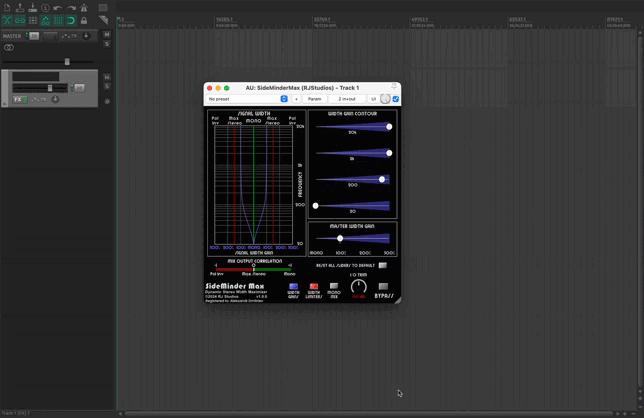644x418 pixels.
Task: Toggle the item grouping link icon
Action: point(20,21)
